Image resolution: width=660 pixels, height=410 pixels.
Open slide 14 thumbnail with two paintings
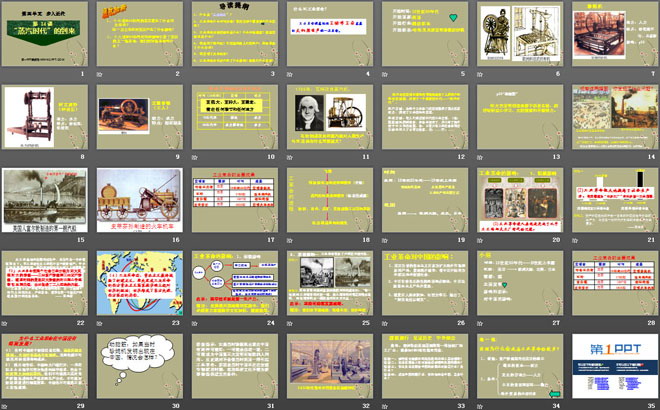pyautogui.click(x=615, y=117)
